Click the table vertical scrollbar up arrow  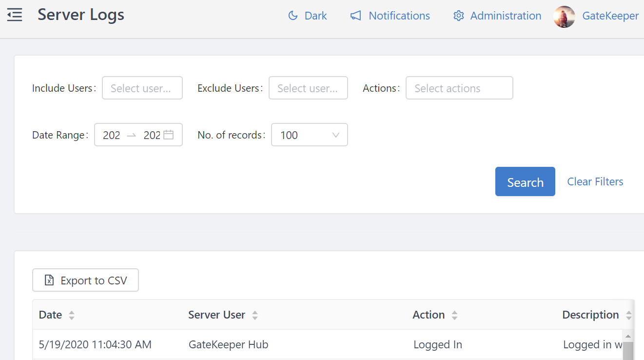(x=628, y=337)
